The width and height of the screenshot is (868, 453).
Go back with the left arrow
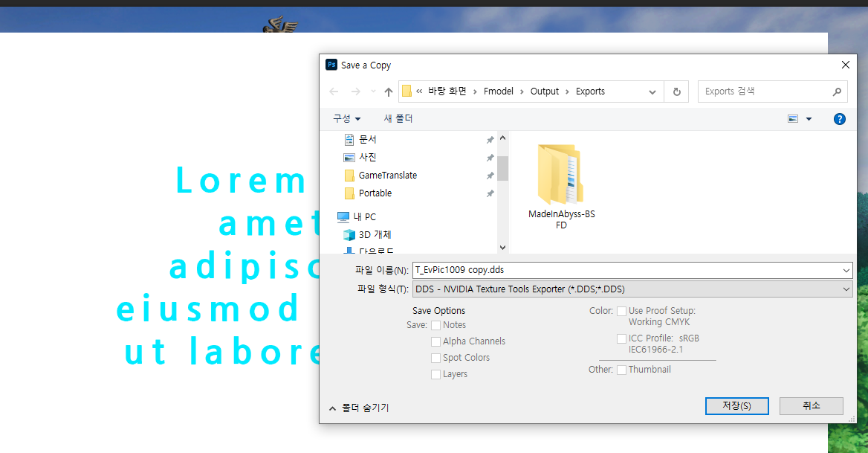coord(334,92)
